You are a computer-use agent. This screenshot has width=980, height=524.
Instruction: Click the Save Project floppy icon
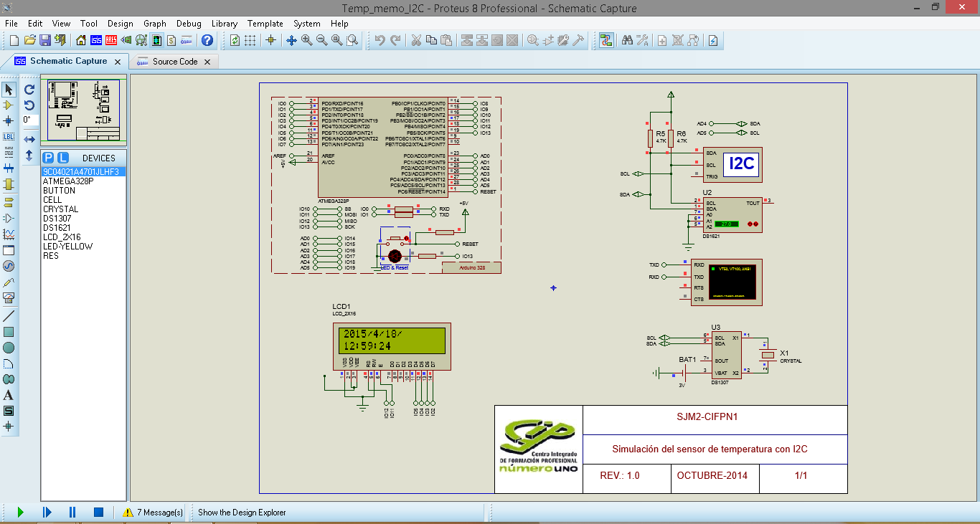44,40
